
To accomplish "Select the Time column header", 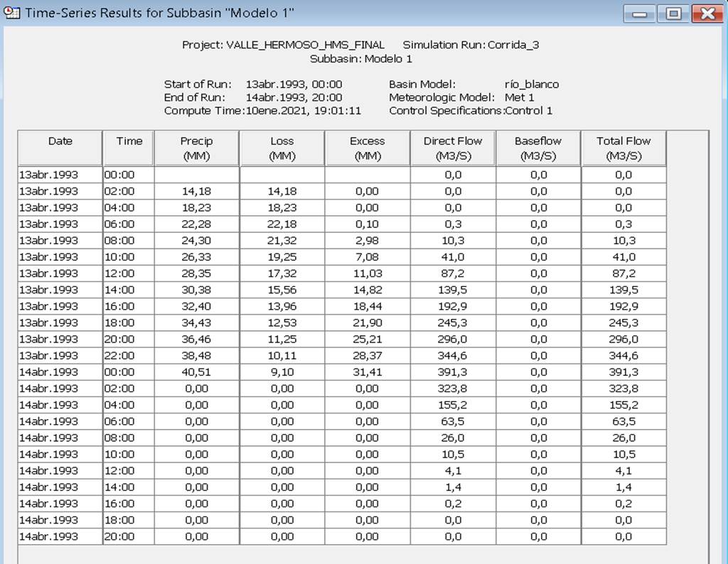I will click(x=129, y=148).
